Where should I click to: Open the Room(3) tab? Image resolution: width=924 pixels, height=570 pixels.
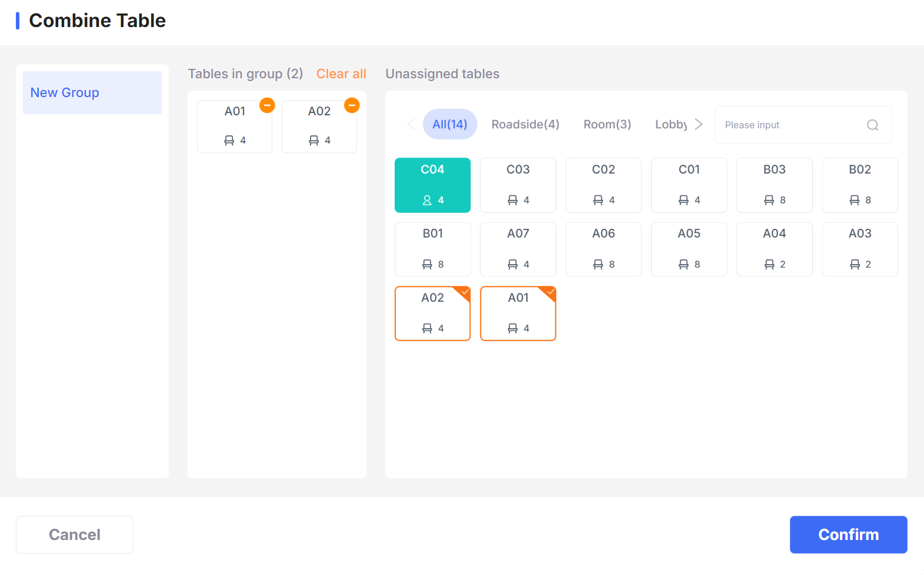607,124
